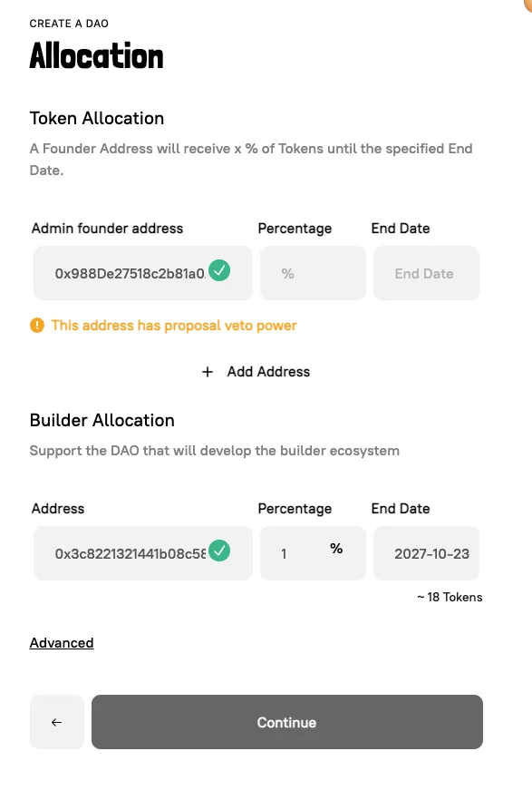
Task: Click the ~18 Tokens label
Action: [449, 597]
